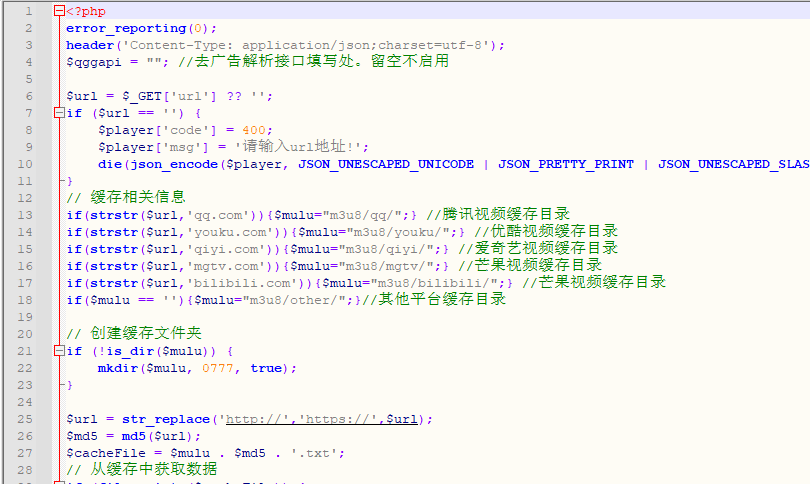810x484 pixels.
Task: Click the $qggapi variable
Action: tap(94, 62)
